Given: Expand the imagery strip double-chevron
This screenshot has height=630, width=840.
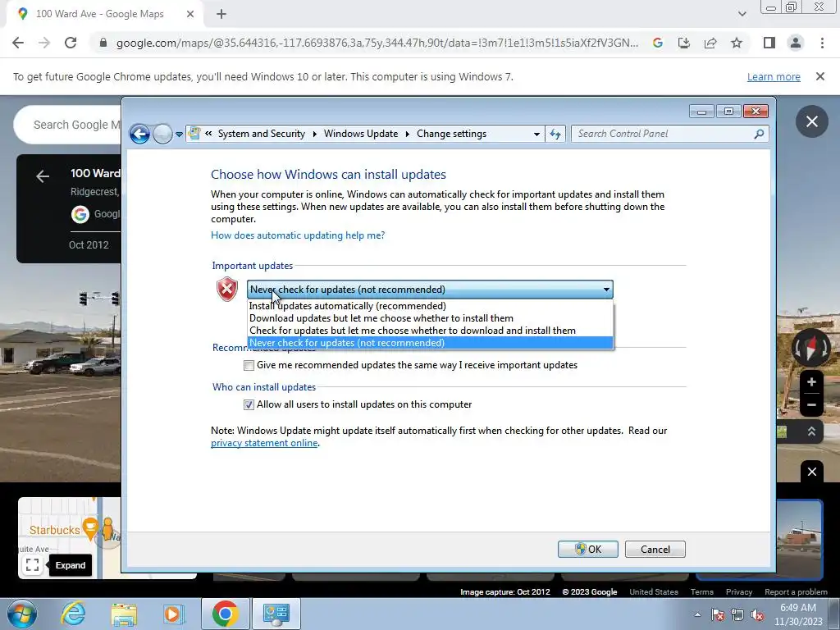Looking at the screenshot, I should [x=811, y=431].
